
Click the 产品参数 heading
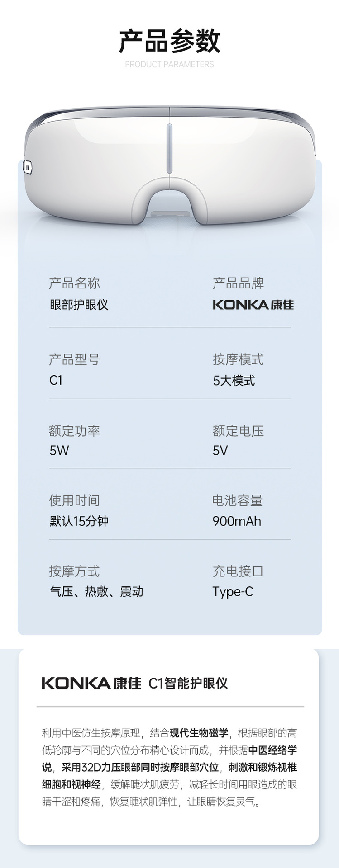coord(169,41)
